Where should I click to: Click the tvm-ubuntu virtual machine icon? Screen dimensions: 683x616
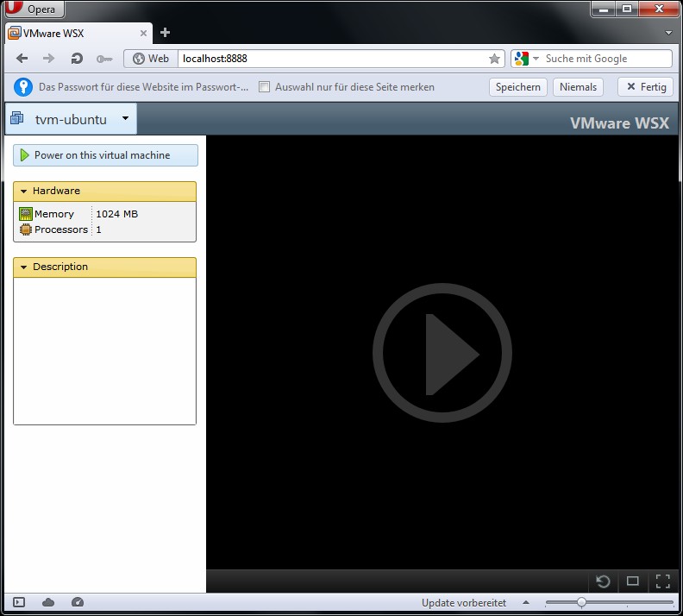pyautogui.click(x=17, y=117)
